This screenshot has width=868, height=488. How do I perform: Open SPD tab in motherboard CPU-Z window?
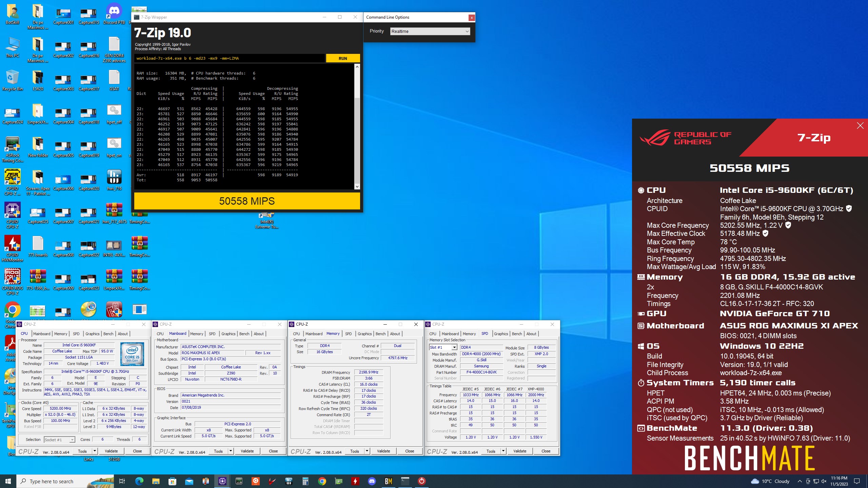coord(212,334)
